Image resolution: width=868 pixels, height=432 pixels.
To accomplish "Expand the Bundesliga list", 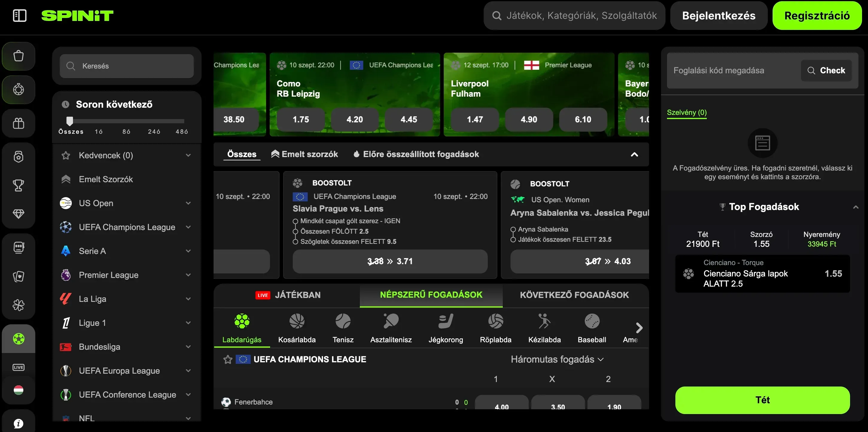I will [188, 347].
